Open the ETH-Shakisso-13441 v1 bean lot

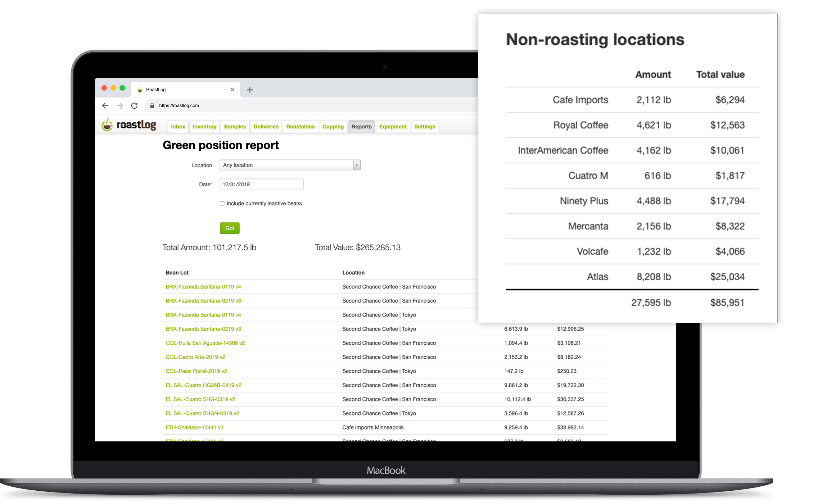click(x=194, y=427)
